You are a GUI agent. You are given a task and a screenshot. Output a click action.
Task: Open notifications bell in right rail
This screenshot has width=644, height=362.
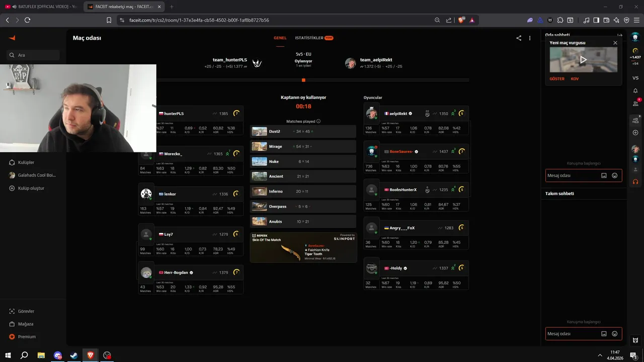pyautogui.click(x=635, y=90)
